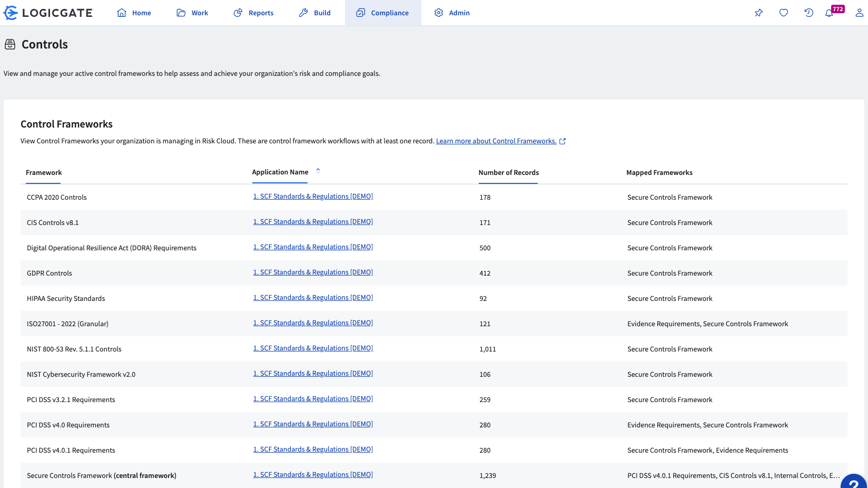
Task: Select PCI DSS v4.0.1 Requirements text
Action: 71,450
